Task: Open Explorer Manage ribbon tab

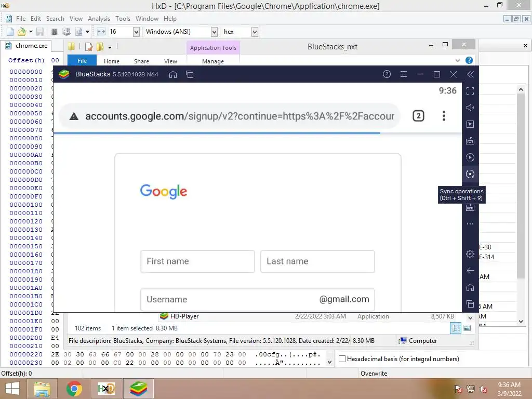Action: (213, 61)
